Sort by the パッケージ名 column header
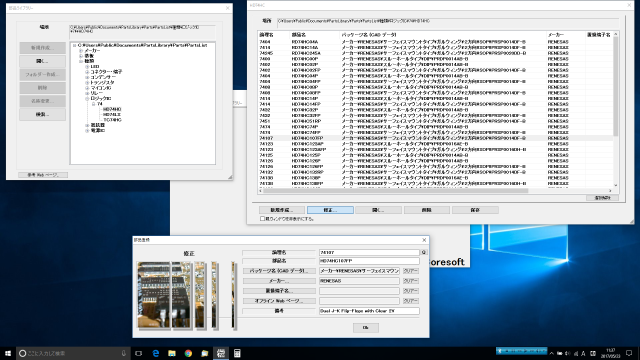The height and width of the screenshot is (360, 640). coord(442,35)
